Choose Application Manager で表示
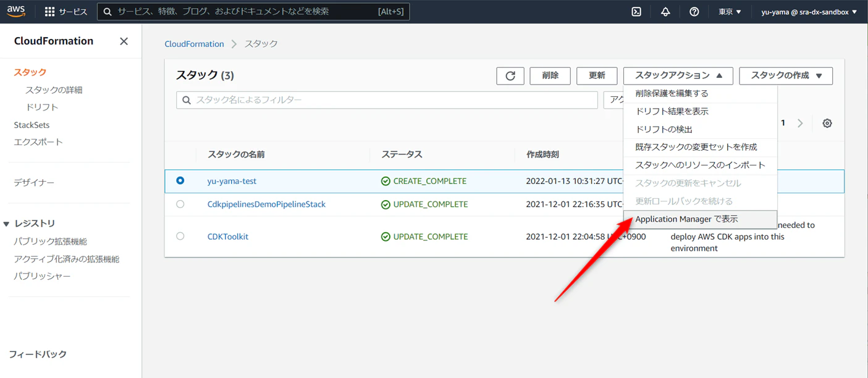 pyautogui.click(x=700, y=219)
